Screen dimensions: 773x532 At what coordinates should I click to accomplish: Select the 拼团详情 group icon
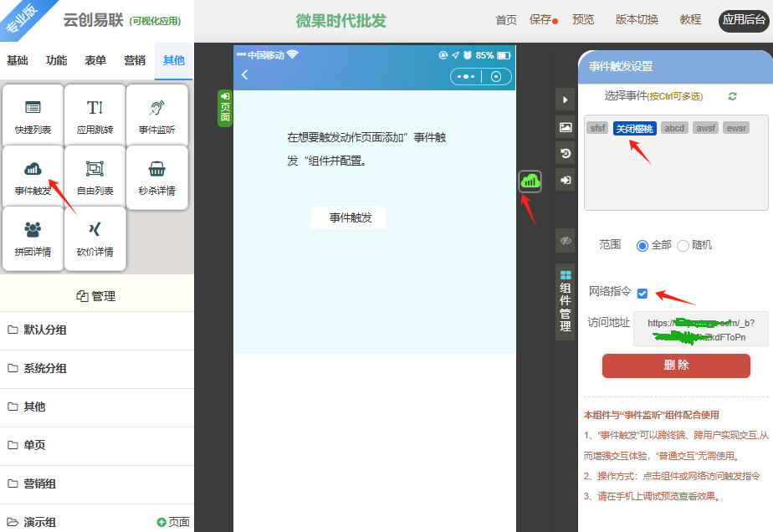(33, 230)
